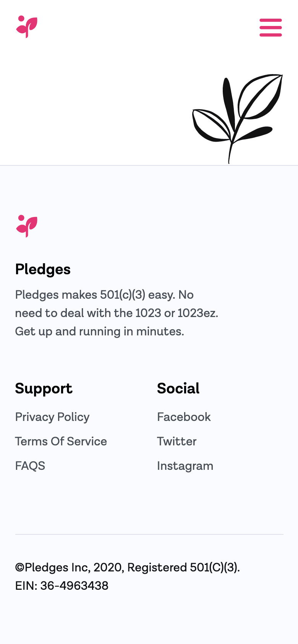Click the pink leaf sprout icon at top left
The width and height of the screenshot is (298, 644).
27,27
